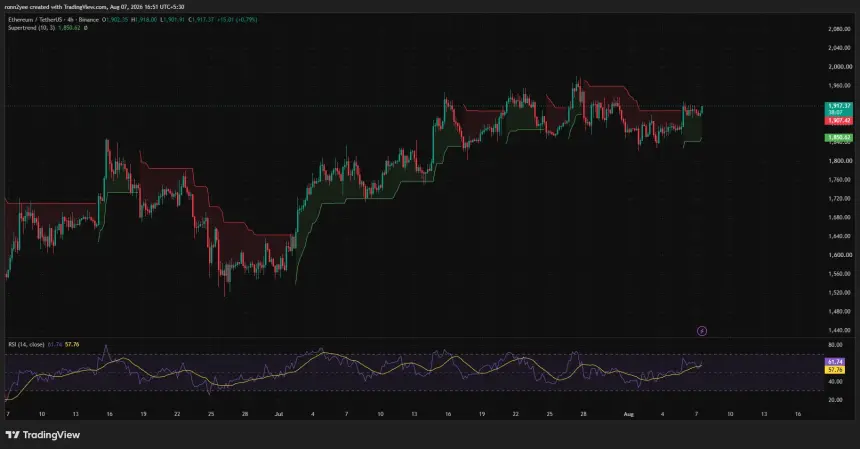Image resolution: width=860 pixels, height=449 pixels.
Task: Click the purple RSI value label 61.74
Action: pos(835,362)
